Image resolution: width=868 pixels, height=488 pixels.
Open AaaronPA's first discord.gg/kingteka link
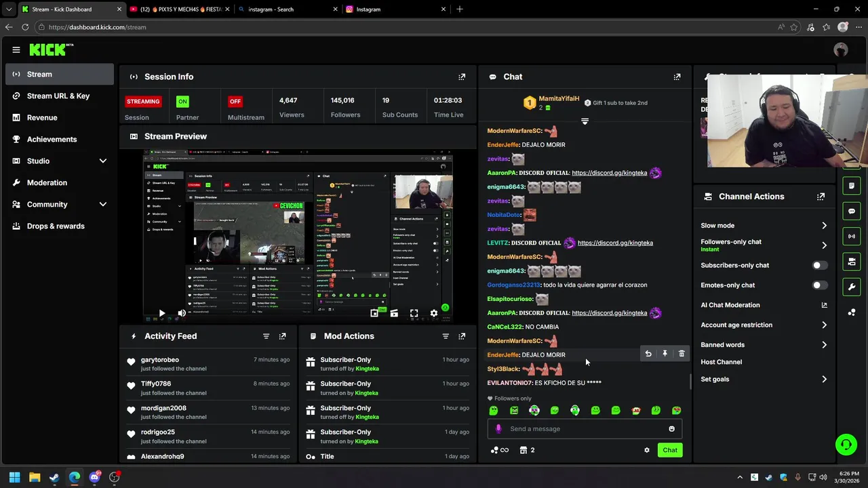609,173
